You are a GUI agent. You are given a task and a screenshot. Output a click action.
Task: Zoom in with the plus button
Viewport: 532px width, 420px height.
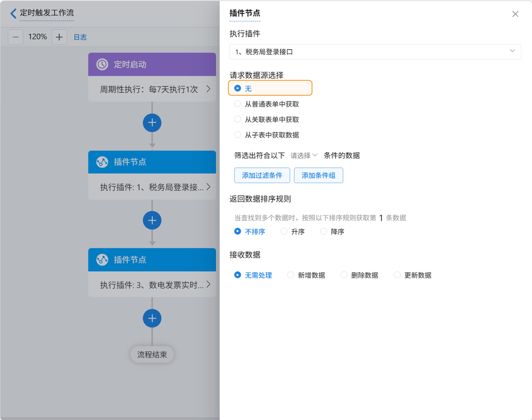pyautogui.click(x=59, y=37)
